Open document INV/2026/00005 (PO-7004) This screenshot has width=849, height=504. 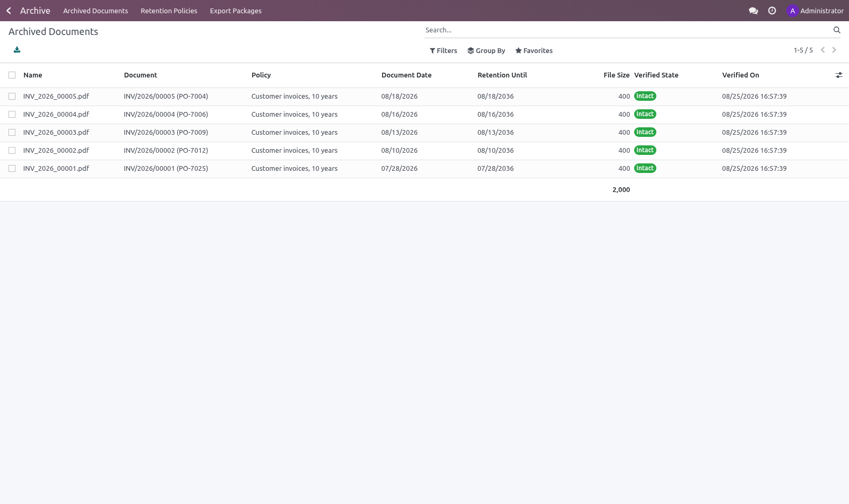point(166,97)
